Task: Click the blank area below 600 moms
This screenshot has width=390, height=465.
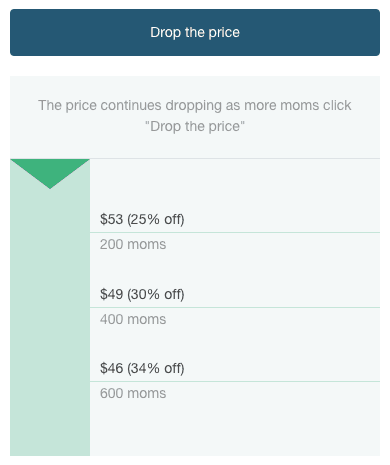Action: (x=235, y=428)
